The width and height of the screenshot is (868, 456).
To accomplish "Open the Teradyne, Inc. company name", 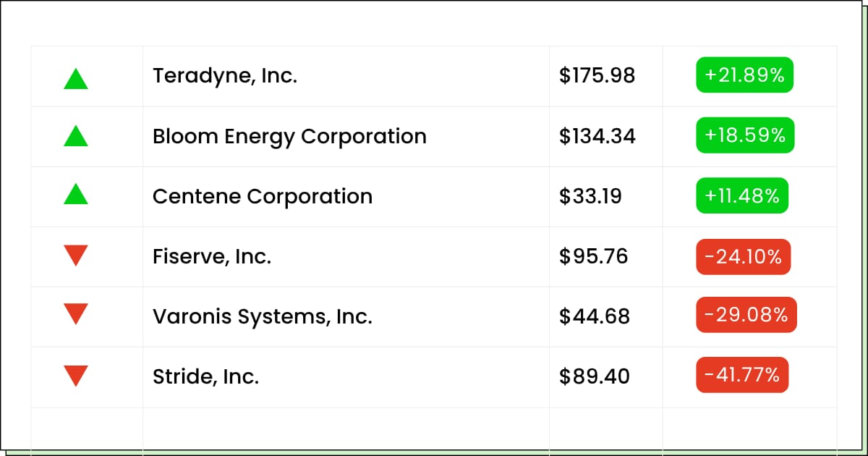I will click(x=225, y=76).
